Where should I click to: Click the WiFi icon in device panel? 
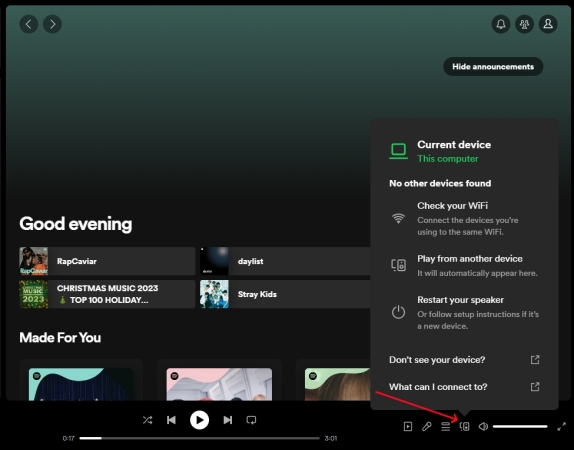[x=398, y=218]
